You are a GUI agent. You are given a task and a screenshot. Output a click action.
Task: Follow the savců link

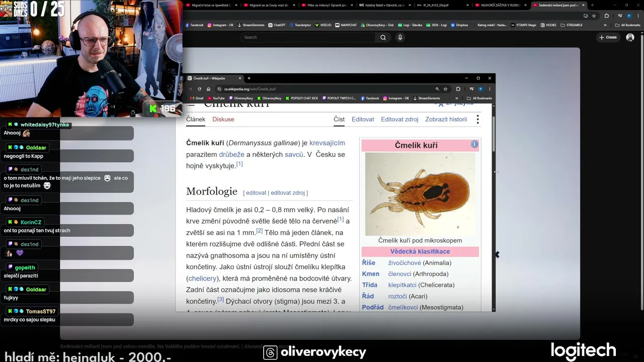coord(294,154)
